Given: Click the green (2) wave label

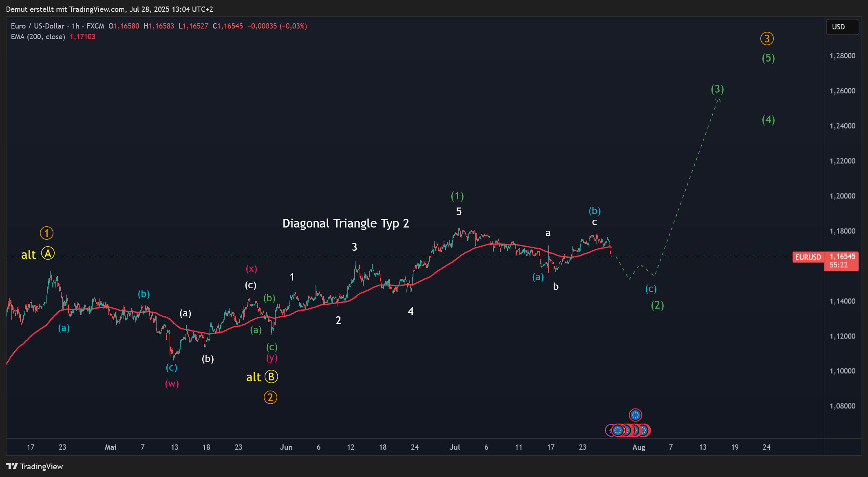Looking at the screenshot, I should click(x=657, y=305).
